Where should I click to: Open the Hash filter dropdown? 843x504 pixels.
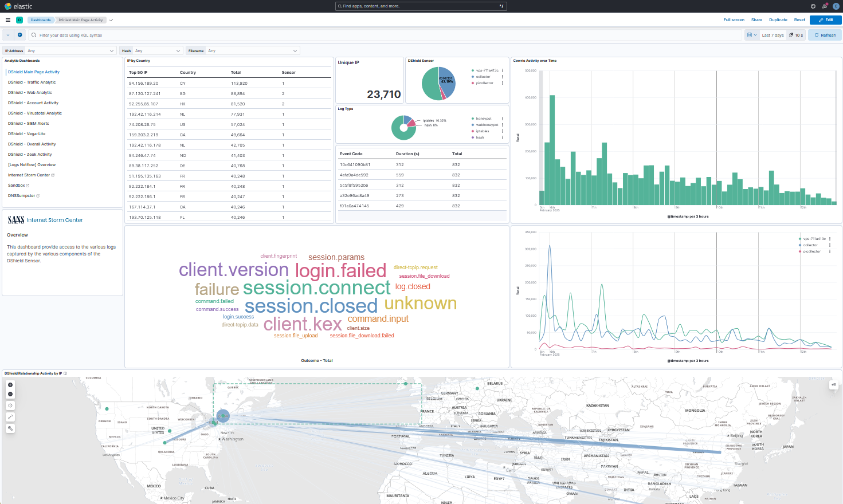pos(178,51)
